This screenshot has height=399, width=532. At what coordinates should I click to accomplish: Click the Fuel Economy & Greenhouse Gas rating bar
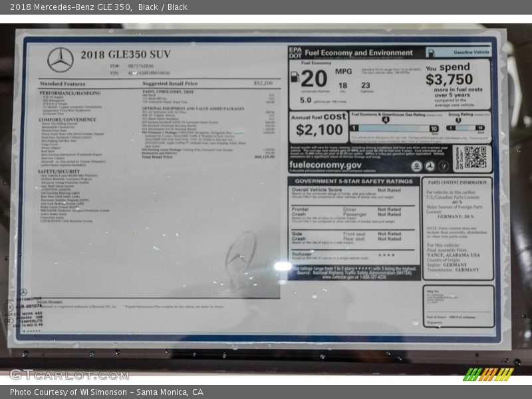click(x=394, y=128)
